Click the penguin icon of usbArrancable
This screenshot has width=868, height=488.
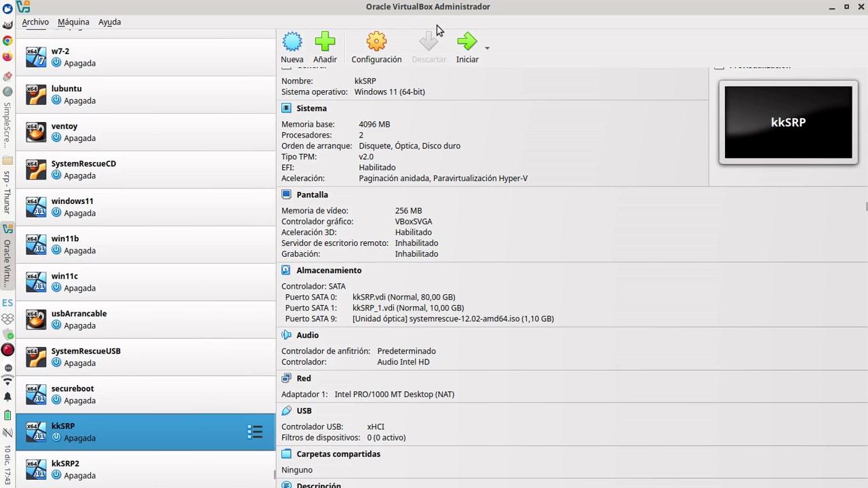coord(36,319)
